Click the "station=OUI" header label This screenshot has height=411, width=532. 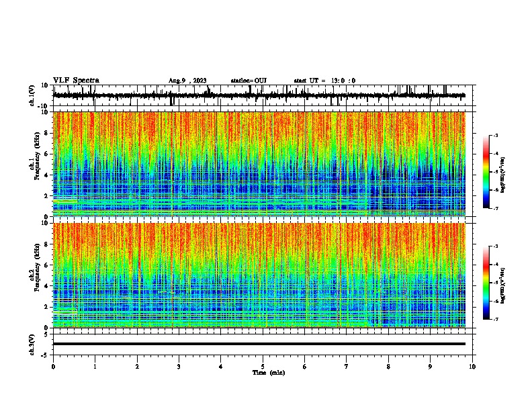(x=249, y=81)
